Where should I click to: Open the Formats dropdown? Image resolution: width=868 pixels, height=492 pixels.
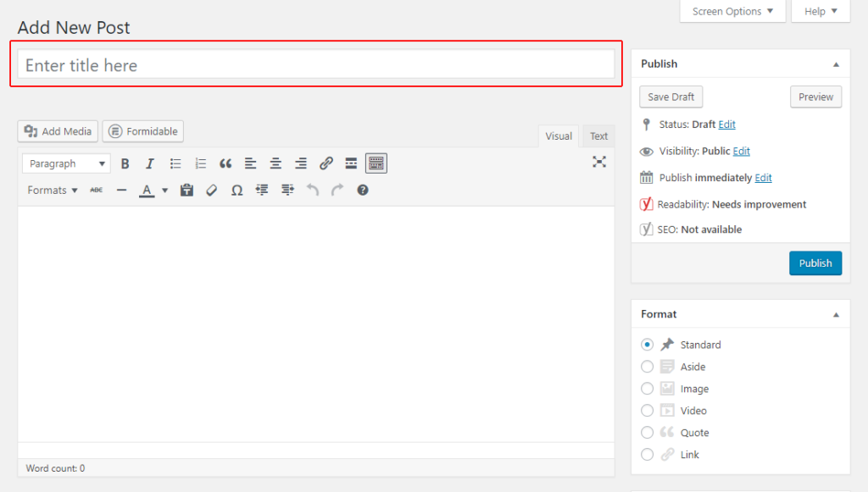tap(51, 190)
